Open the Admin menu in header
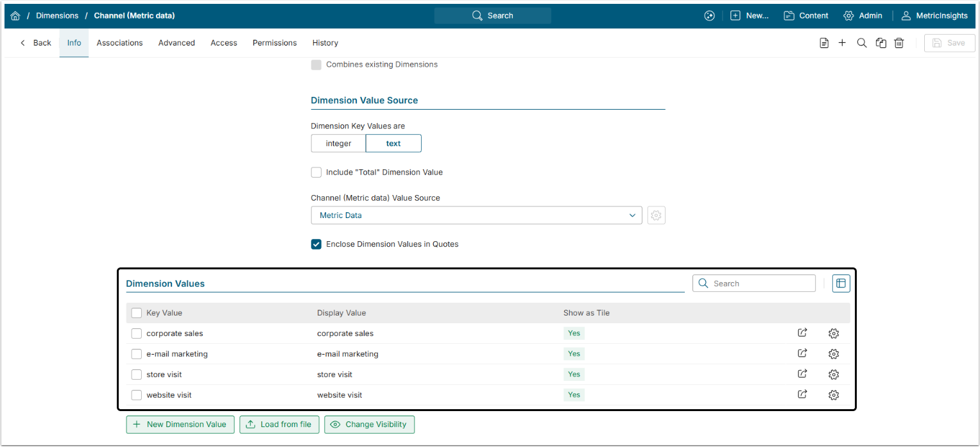Viewport: 980px width, 447px height. tap(863, 15)
